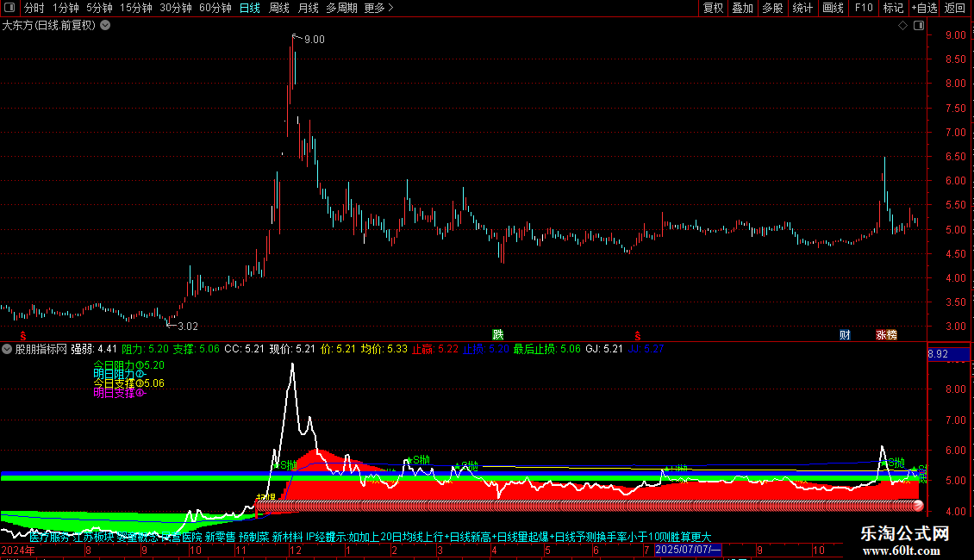Select the 周线 weekly chart tab
The height and width of the screenshot is (560, 974).
point(279,8)
